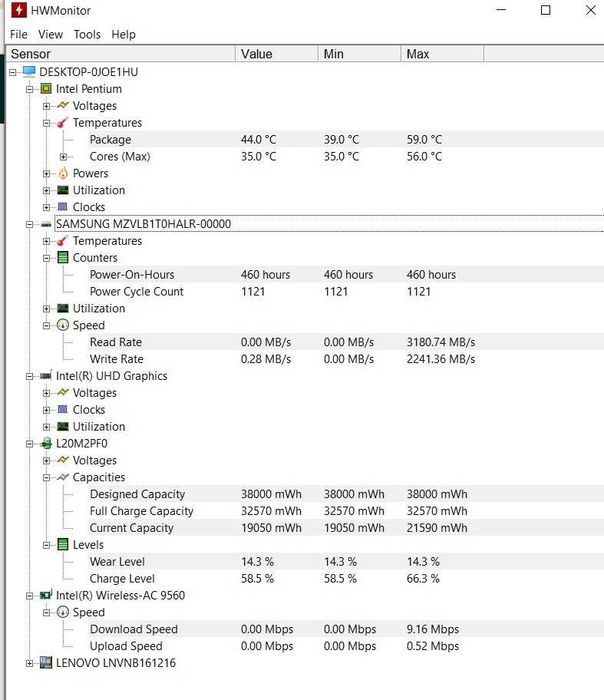This screenshot has width=604, height=700.
Task: Open the File menu
Action: [18, 34]
